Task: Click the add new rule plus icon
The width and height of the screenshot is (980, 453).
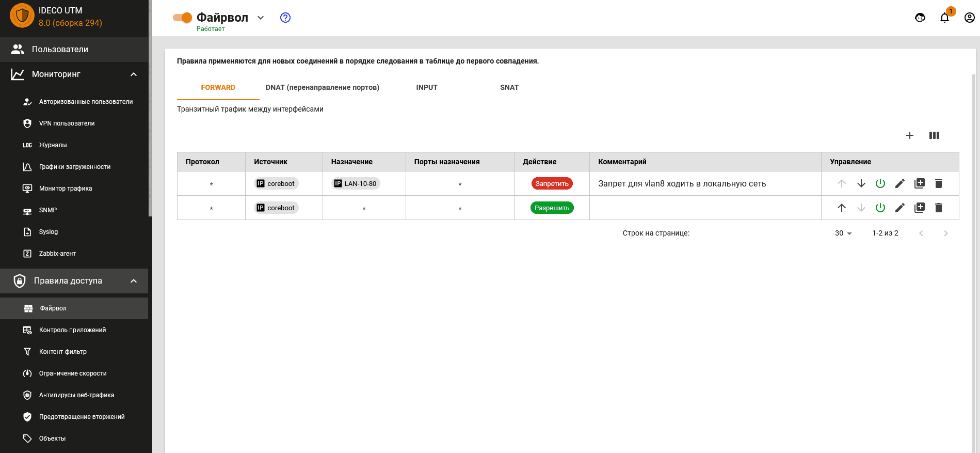Action: (x=910, y=135)
